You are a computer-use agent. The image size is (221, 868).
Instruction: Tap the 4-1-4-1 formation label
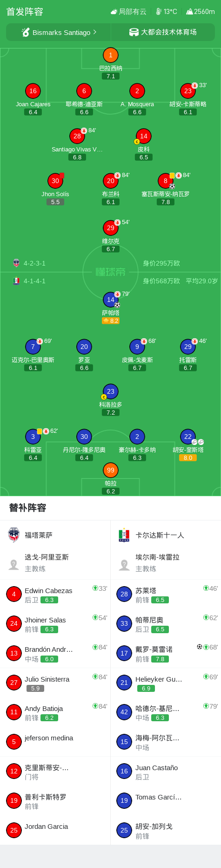[35, 281]
